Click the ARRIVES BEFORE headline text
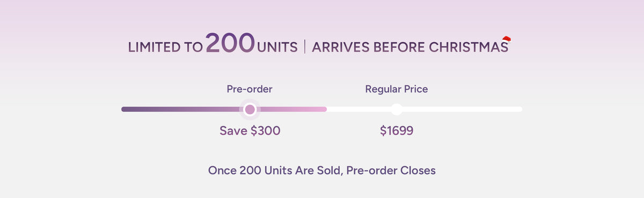This screenshot has height=198, width=644. [369, 47]
